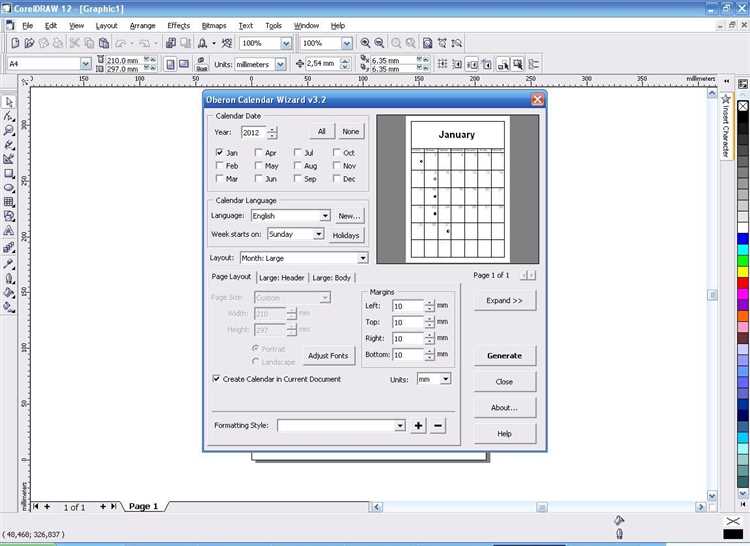Click the Adjust Fonts button
750x546 pixels.
click(328, 356)
